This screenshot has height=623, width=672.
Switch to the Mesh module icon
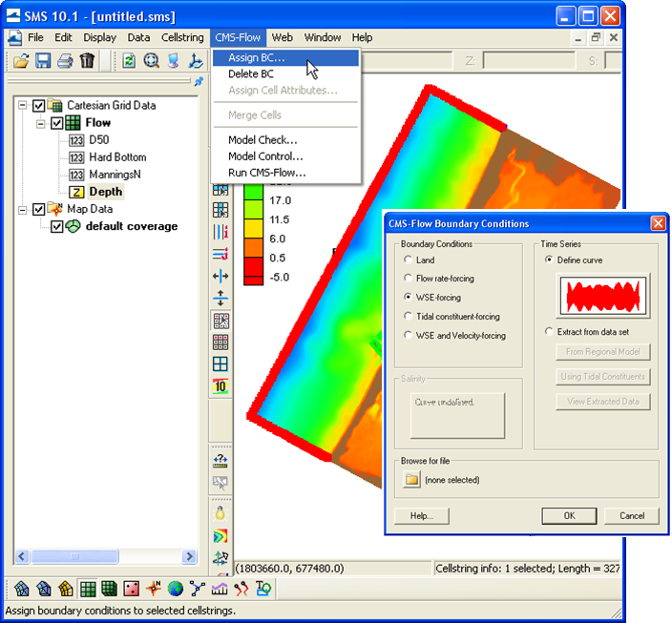coord(21,590)
